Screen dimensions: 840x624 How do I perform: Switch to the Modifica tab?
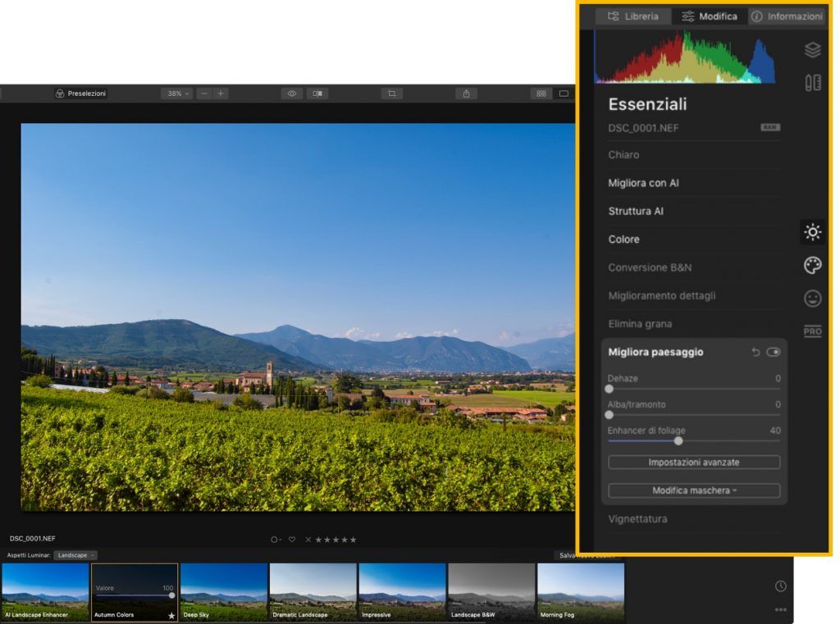pyautogui.click(x=710, y=16)
